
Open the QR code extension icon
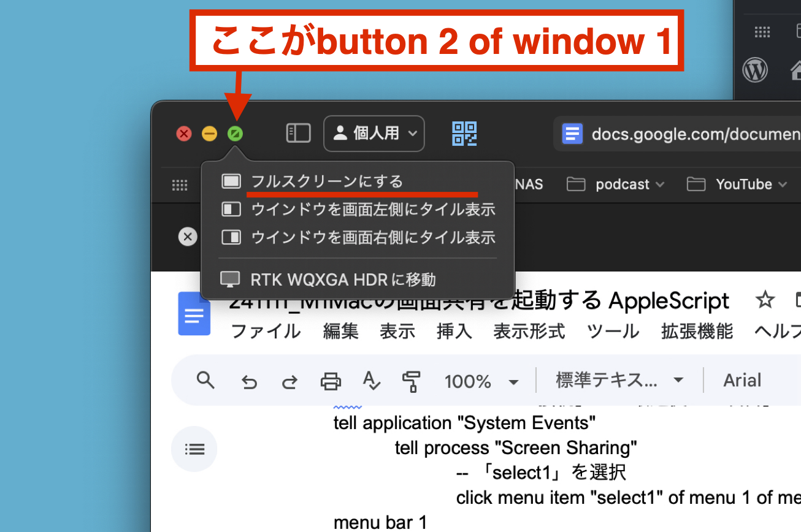464,134
